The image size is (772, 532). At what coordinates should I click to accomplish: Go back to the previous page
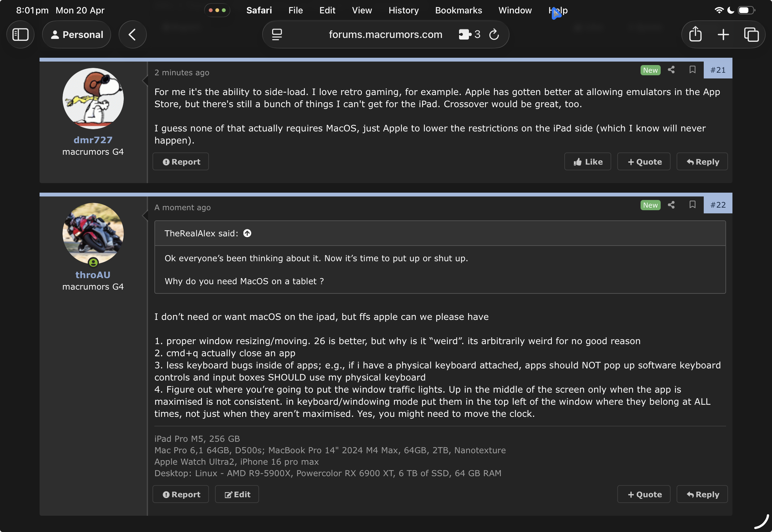point(132,34)
